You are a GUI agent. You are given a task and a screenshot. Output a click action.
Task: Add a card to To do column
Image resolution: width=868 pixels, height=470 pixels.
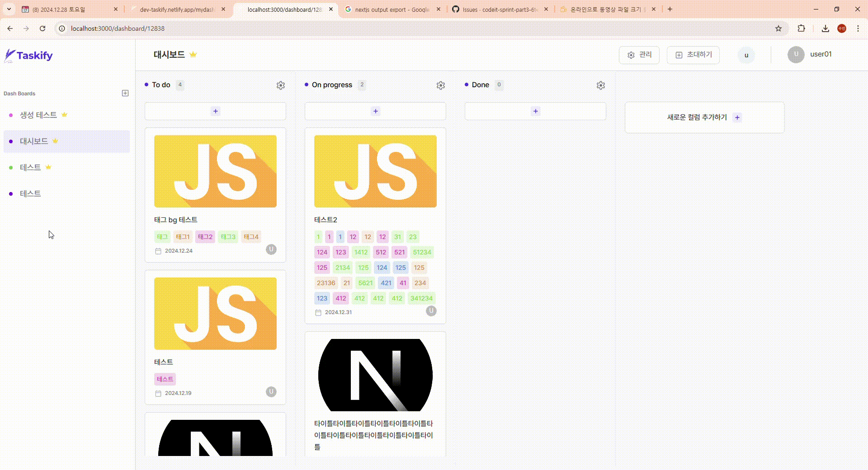(x=215, y=111)
